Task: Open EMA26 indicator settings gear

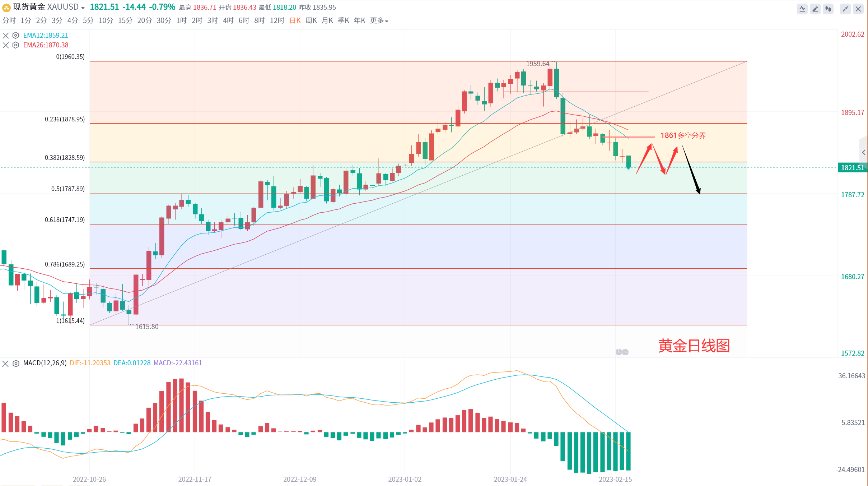Action: click(15, 45)
